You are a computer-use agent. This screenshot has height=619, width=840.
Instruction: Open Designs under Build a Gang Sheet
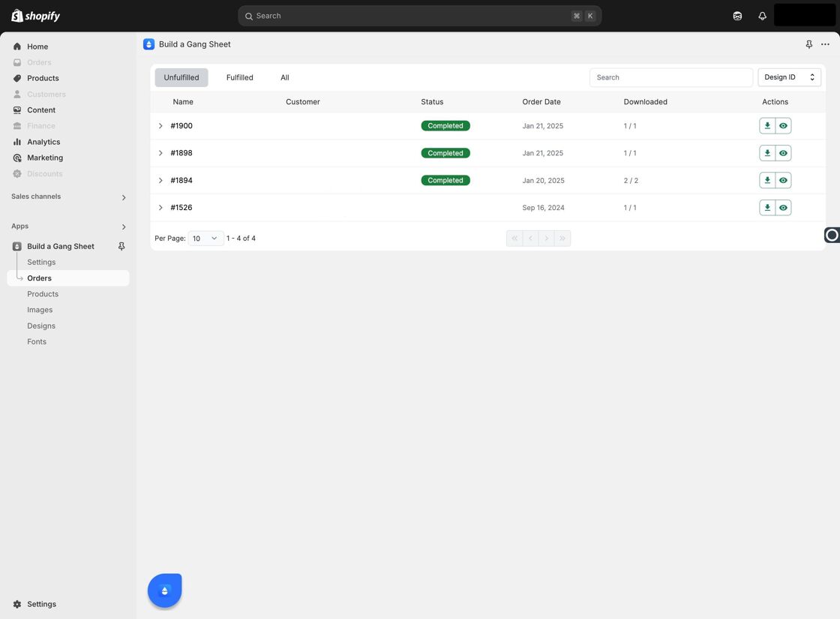[41, 326]
